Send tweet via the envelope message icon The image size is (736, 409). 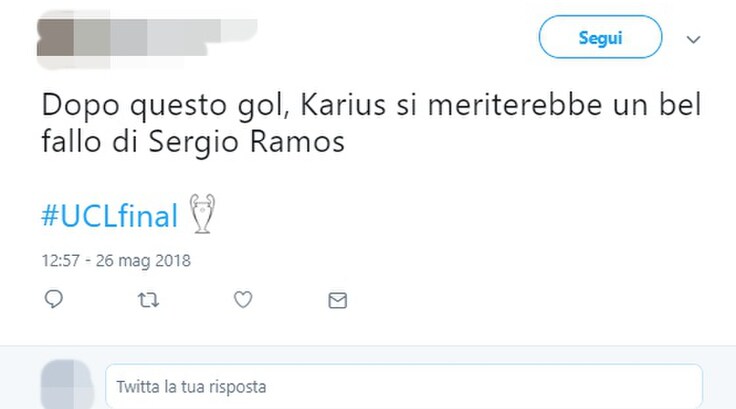(x=337, y=301)
